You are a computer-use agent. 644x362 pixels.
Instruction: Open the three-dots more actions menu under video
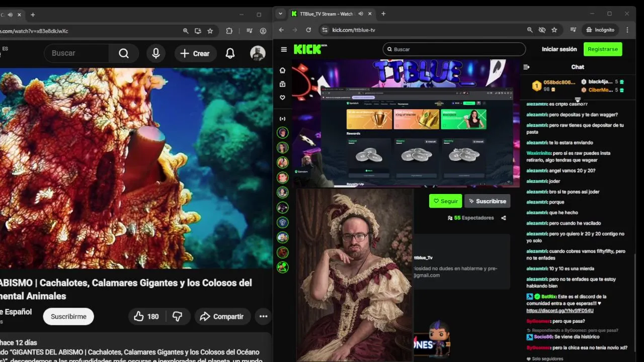pyautogui.click(x=263, y=316)
